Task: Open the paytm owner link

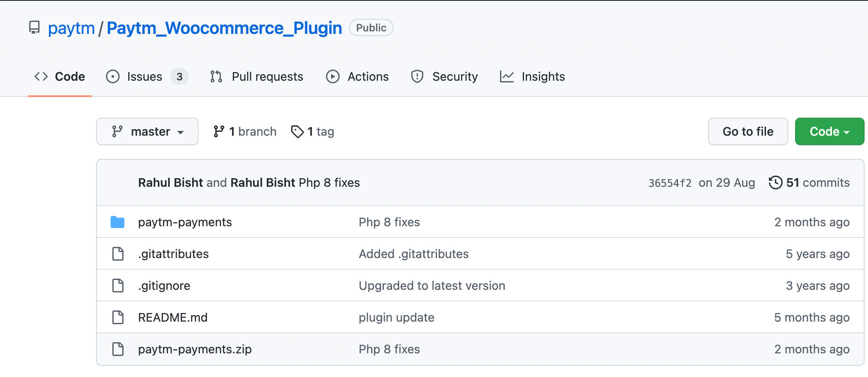Action: click(71, 28)
